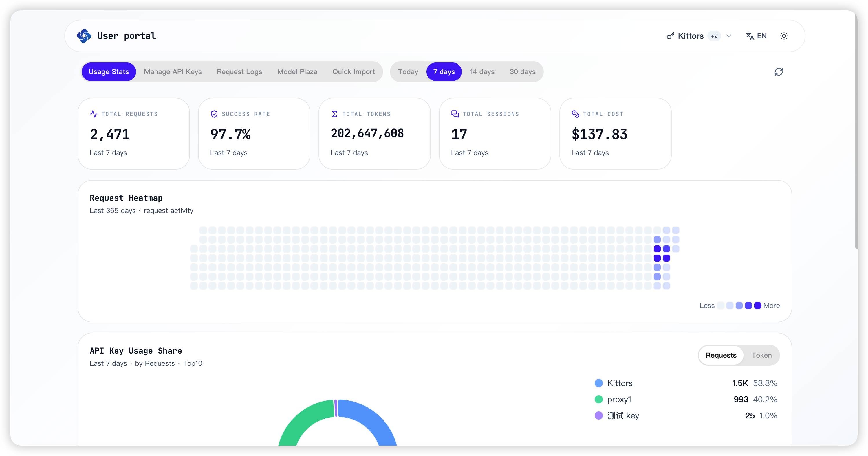This screenshot has height=456, width=868.
Task: Open the EN language switcher
Action: click(756, 36)
